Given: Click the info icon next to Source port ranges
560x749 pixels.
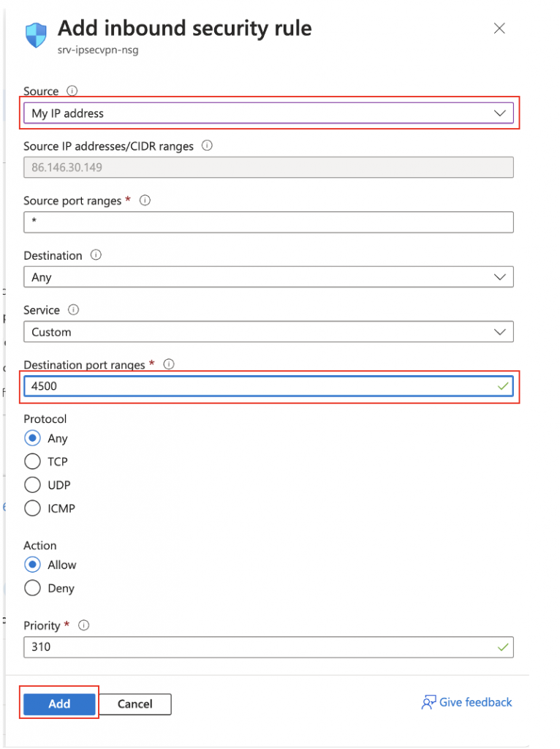Looking at the screenshot, I should point(145,200).
